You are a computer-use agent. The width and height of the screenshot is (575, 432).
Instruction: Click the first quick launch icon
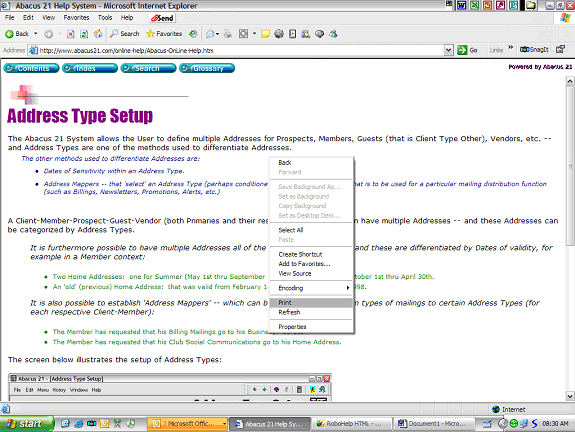pos(65,424)
